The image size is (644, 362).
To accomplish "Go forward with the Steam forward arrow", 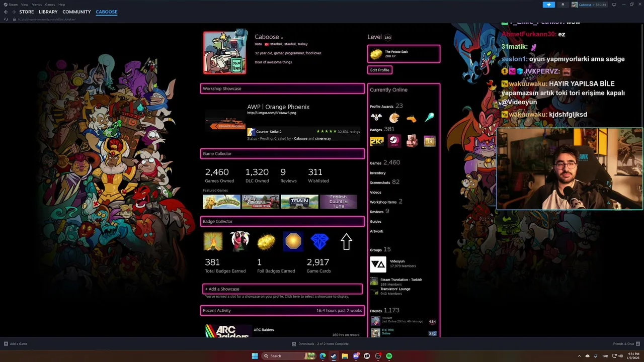I will 13,12.
